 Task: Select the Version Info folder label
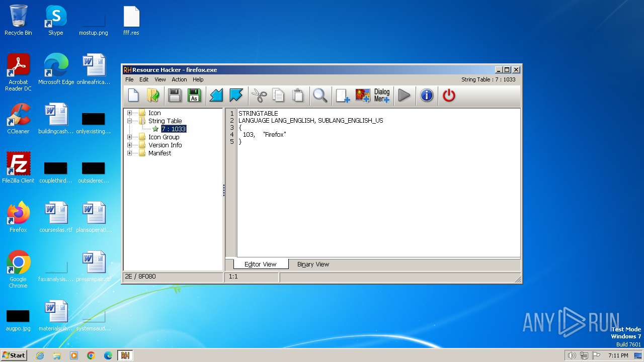coord(165,145)
